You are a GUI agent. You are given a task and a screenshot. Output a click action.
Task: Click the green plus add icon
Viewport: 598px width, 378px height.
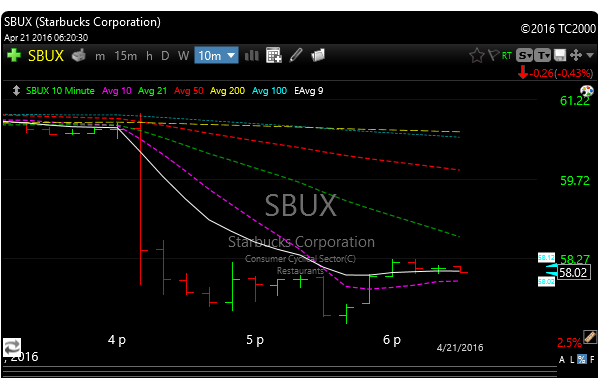tap(14, 55)
